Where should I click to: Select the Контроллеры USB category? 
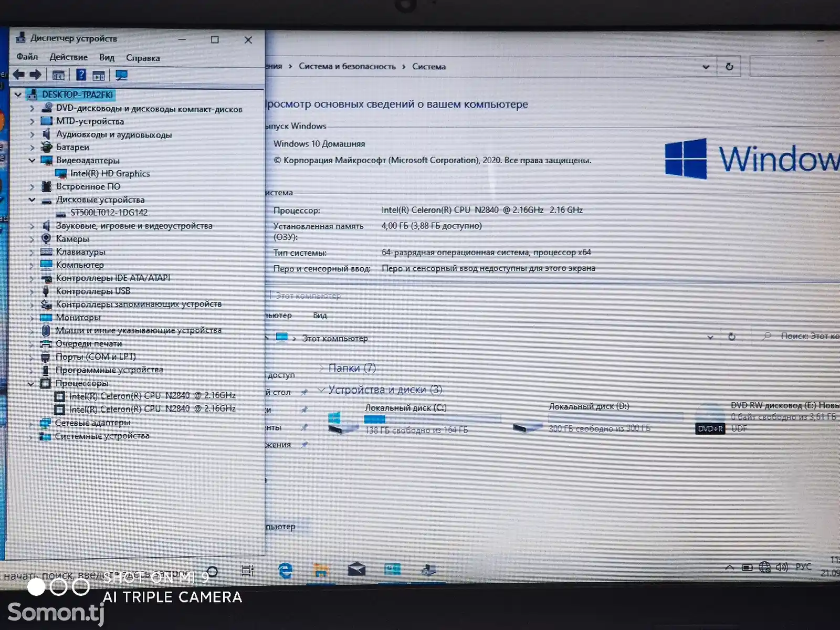tap(93, 291)
